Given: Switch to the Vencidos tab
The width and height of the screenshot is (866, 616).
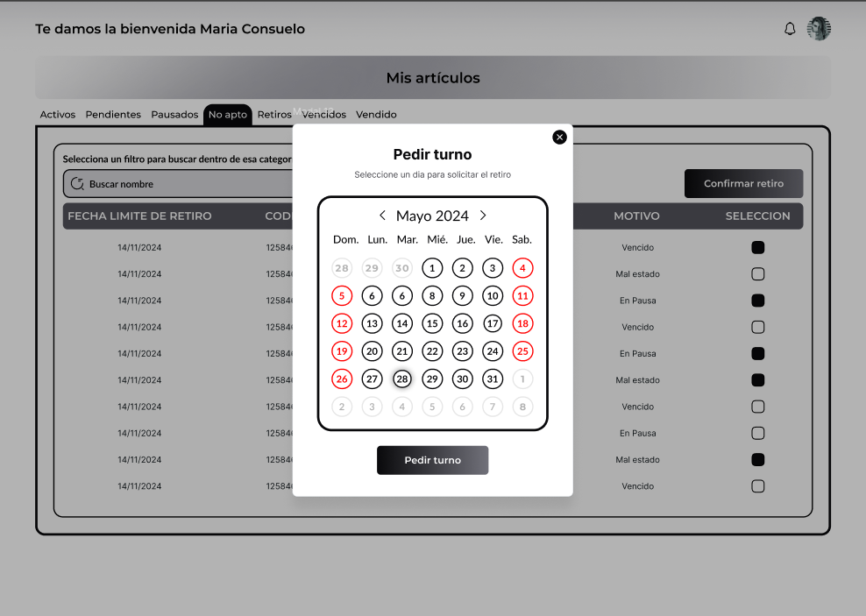Looking at the screenshot, I should pos(323,114).
